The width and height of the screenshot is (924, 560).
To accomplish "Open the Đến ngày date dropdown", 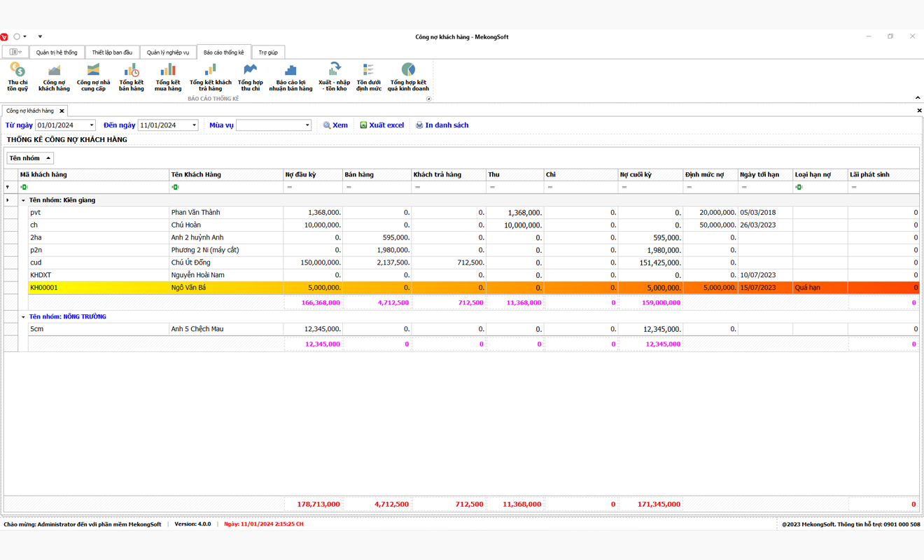I will point(194,125).
